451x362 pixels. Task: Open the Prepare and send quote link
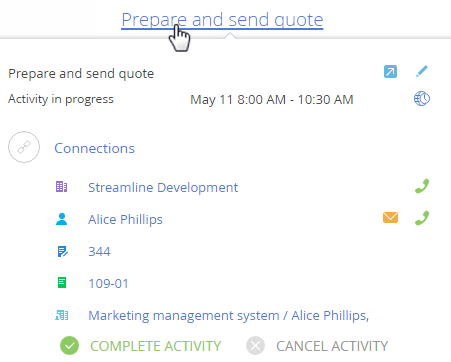pos(222,20)
